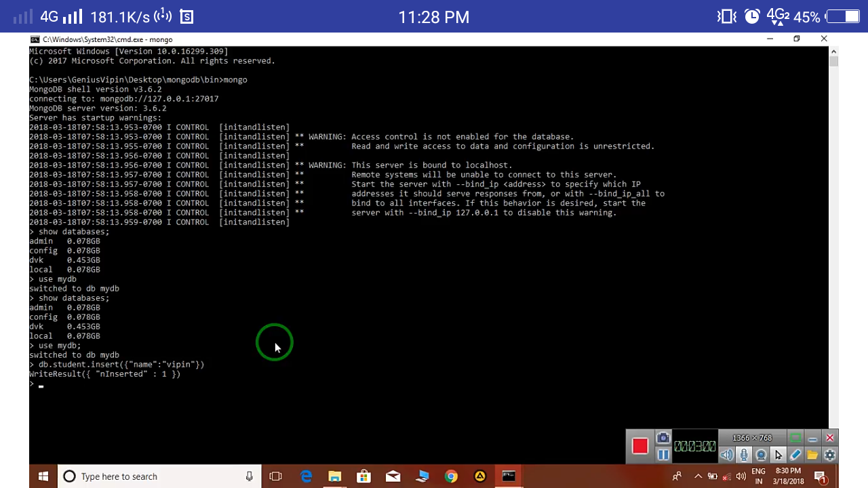
Task: Click the Microsoft Corporation copyright line
Action: click(152, 61)
